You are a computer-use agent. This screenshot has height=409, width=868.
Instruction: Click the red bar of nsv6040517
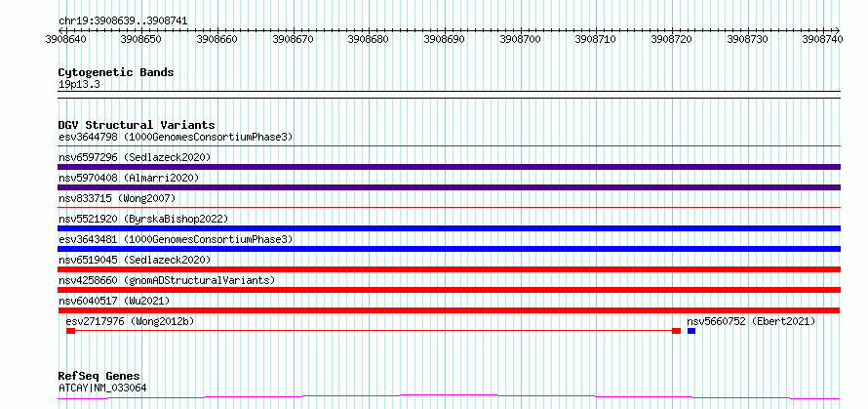(449, 310)
